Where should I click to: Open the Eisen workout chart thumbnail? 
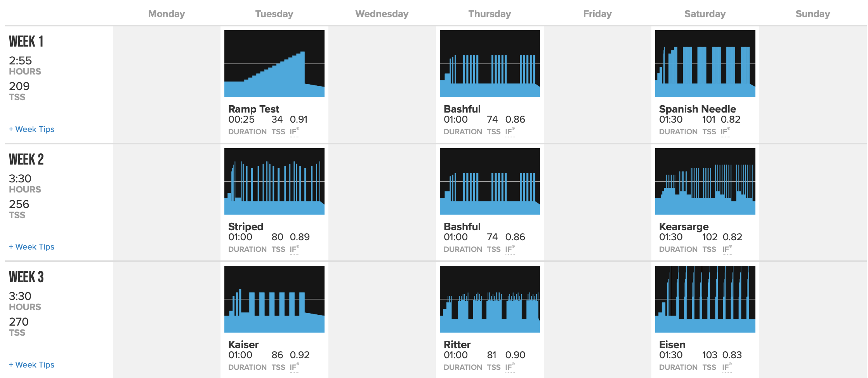coord(705,299)
